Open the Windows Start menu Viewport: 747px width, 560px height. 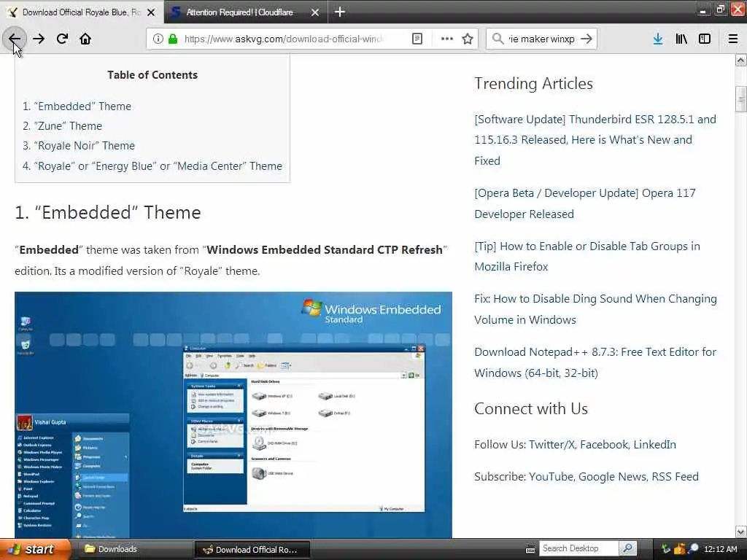click(x=35, y=549)
